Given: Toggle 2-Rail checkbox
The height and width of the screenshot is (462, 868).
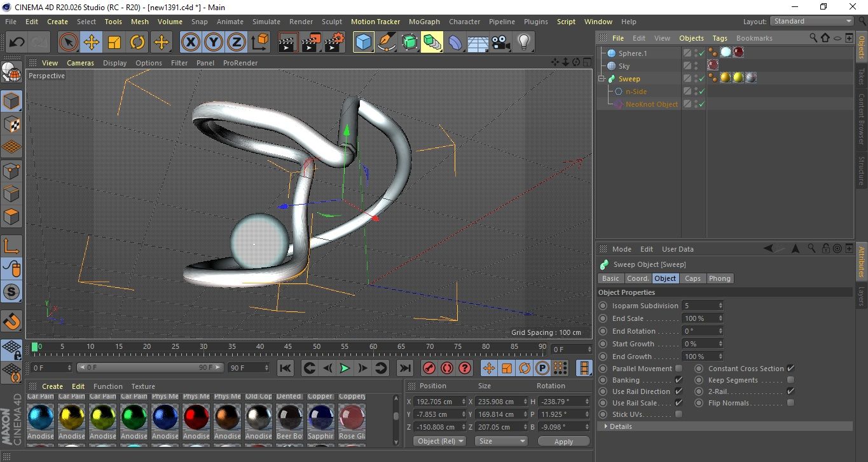Looking at the screenshot, I should 790,391.
